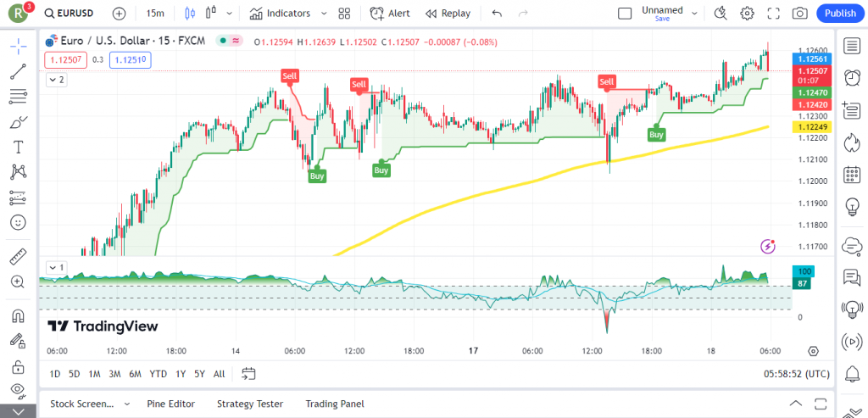This screenshot has height=418, width=868.
Task: Add a symbol to compare
Action: tap(119, 14)
